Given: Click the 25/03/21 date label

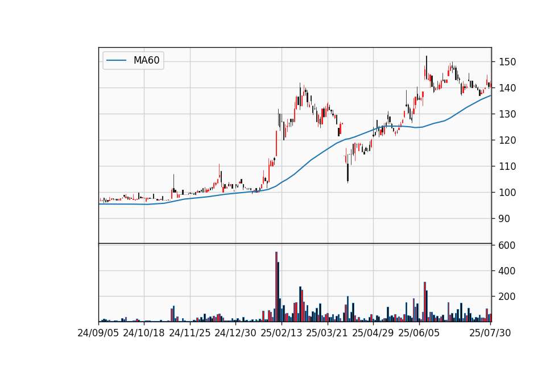Looking at the screenshot, I should 327,333.
